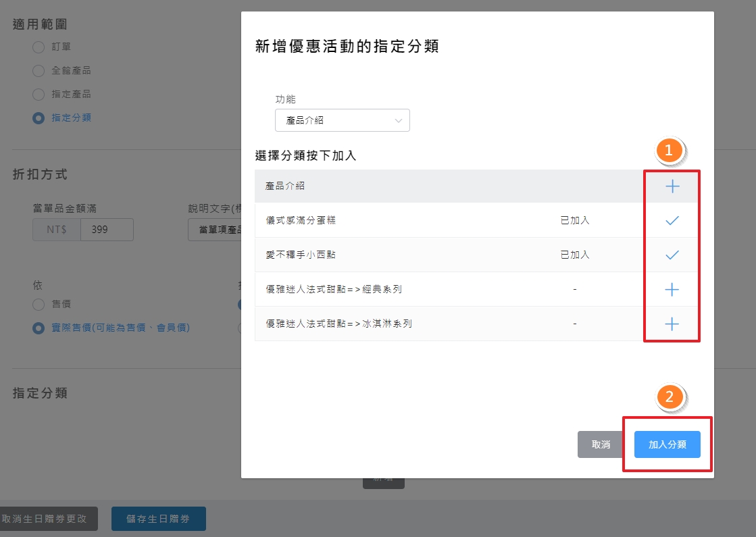Select the 全館產品 radio option
756x537 pixels.
point(39,71)
